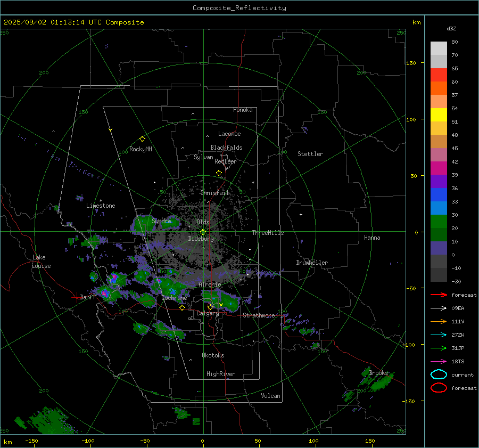Click the yellow diamond marker near RockyMH
This screenshot has width=479, height=448.
(x=142, y=139)
